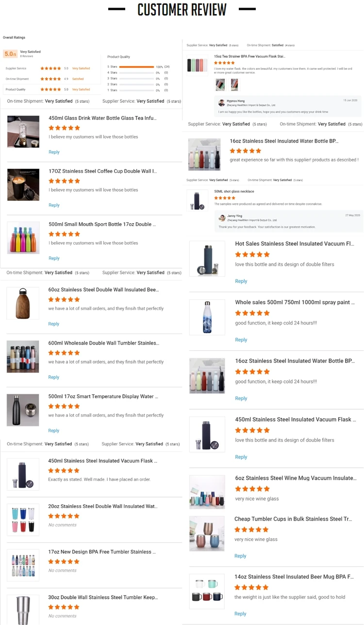364x625 pixels.
Task: Reply to the Hot Sales Vacuum Flask review
Action: click(x=241, y=281)
